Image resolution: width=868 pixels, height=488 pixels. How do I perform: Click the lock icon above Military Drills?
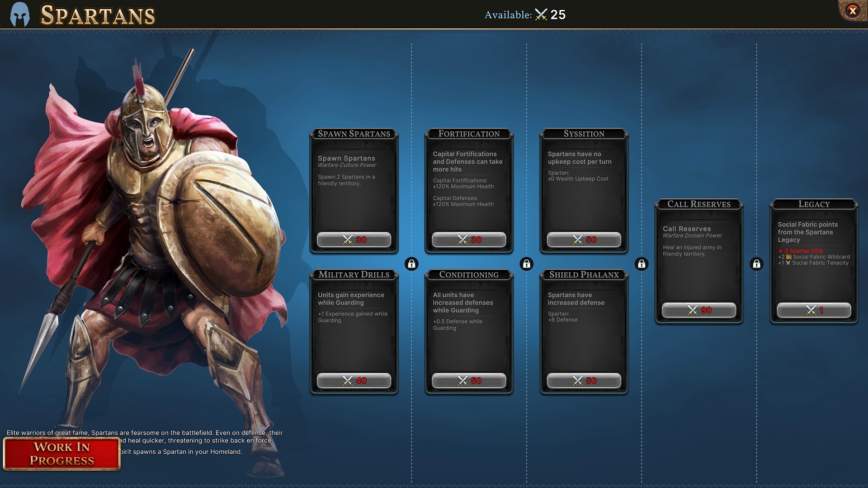coord(411,263)
